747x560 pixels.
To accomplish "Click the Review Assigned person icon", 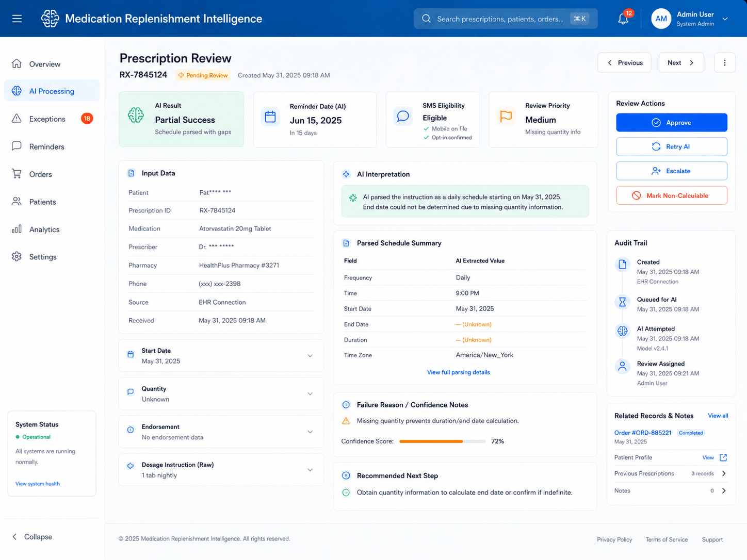I will 622,366.
